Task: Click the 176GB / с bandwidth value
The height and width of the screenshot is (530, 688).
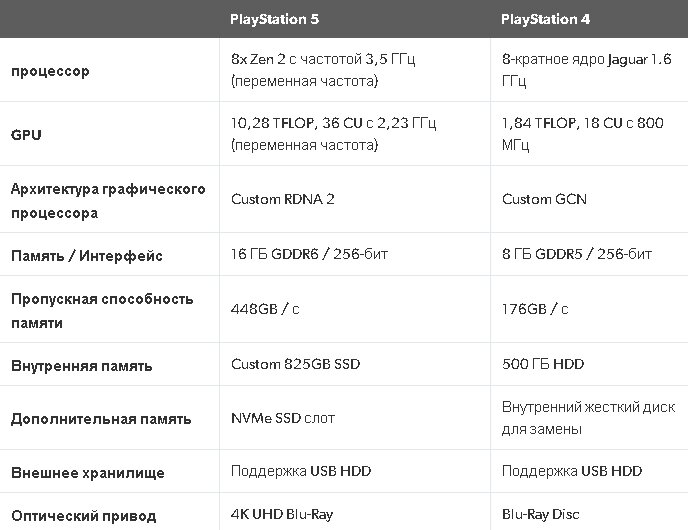Action: 535,309
